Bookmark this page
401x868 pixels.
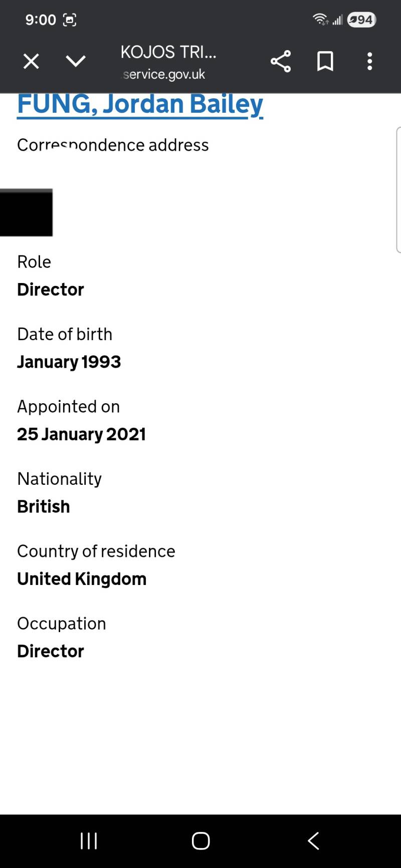(325, 62)
